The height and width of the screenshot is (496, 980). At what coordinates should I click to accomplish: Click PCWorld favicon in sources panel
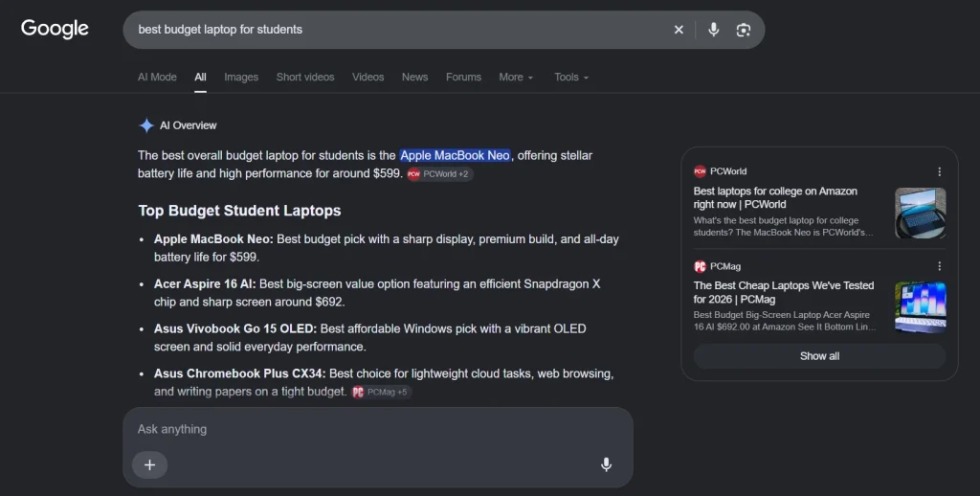700,171
